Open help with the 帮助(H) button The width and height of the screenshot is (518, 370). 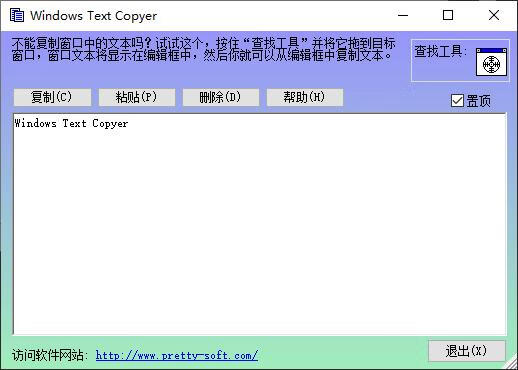tap(304, 97)
